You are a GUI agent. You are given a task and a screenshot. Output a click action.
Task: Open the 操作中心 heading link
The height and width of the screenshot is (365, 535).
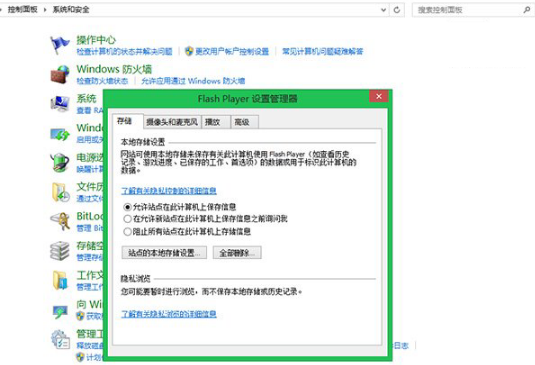click(x=96, y=40)
